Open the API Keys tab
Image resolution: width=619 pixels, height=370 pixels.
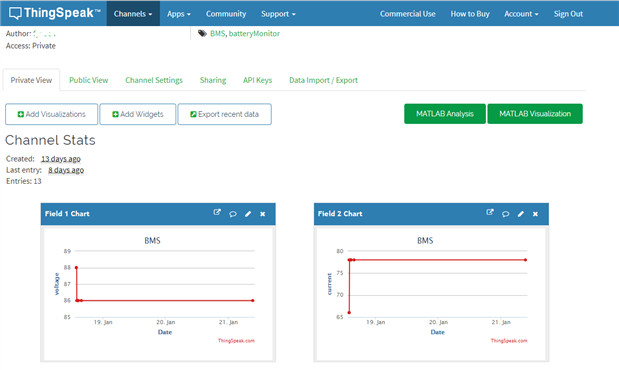[257, 80]
